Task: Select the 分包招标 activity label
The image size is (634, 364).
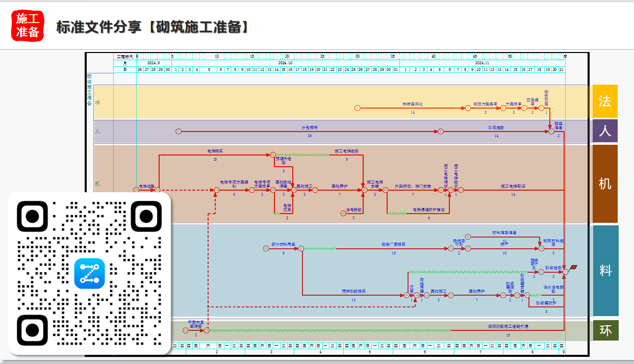Action: (x=309, y=127)
